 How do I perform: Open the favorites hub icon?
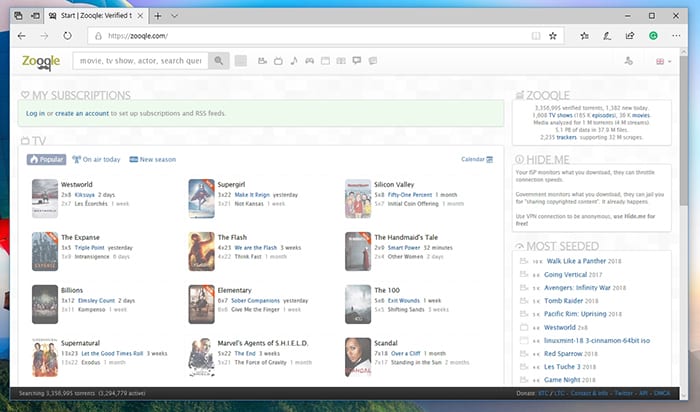pos(584,36)
